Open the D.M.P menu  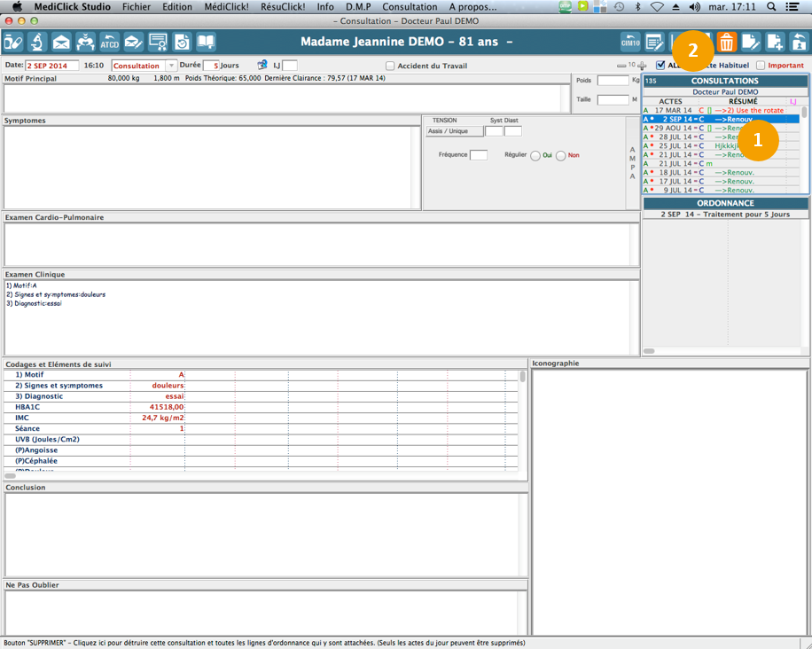(358, 6)
